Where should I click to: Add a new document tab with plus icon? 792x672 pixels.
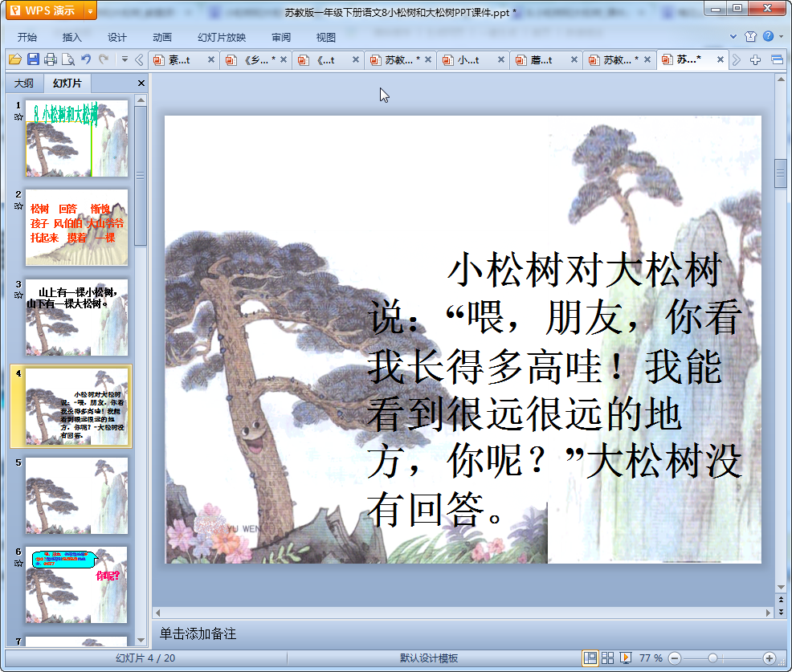pos(755,60)
